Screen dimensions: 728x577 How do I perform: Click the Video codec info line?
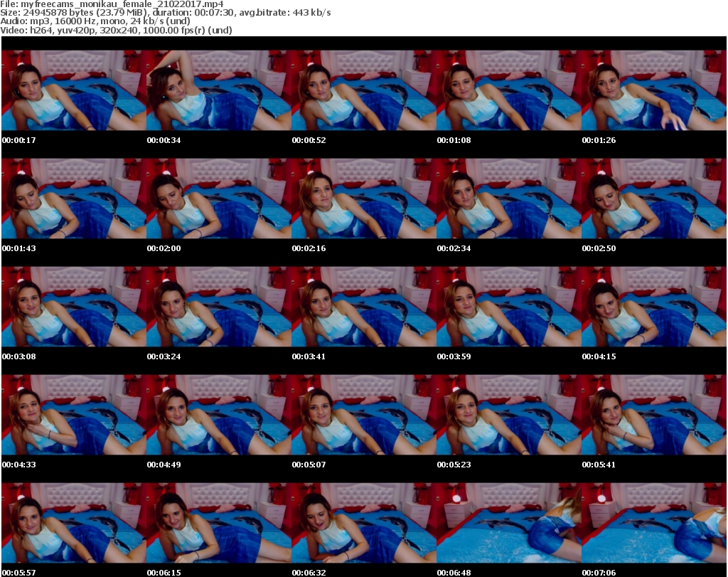pos(116,30)
